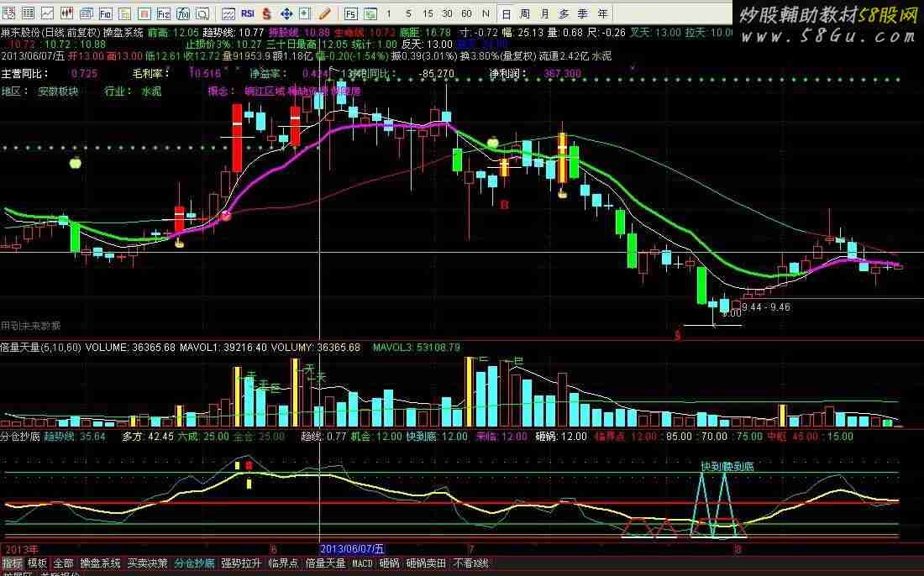Click the 2013年 year label on timeline

click(21, 549)
